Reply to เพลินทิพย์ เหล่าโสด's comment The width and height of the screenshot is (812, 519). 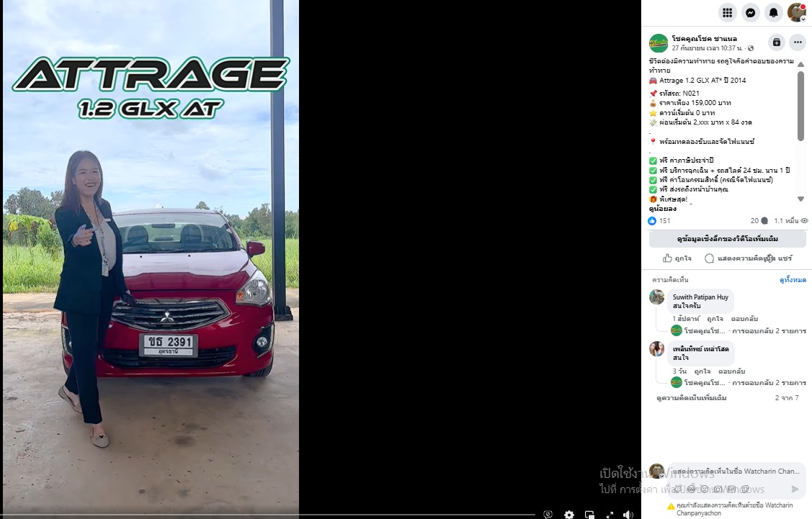731,371
